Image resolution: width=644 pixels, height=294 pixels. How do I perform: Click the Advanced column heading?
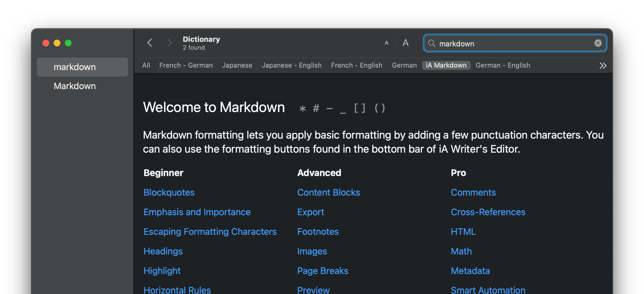click(319, 173)
